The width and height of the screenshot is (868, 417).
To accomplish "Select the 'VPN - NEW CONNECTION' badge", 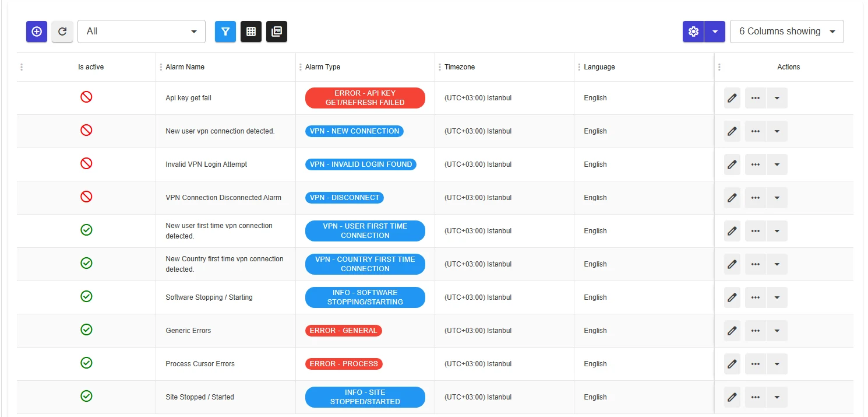I will click(x=354, y=131).
